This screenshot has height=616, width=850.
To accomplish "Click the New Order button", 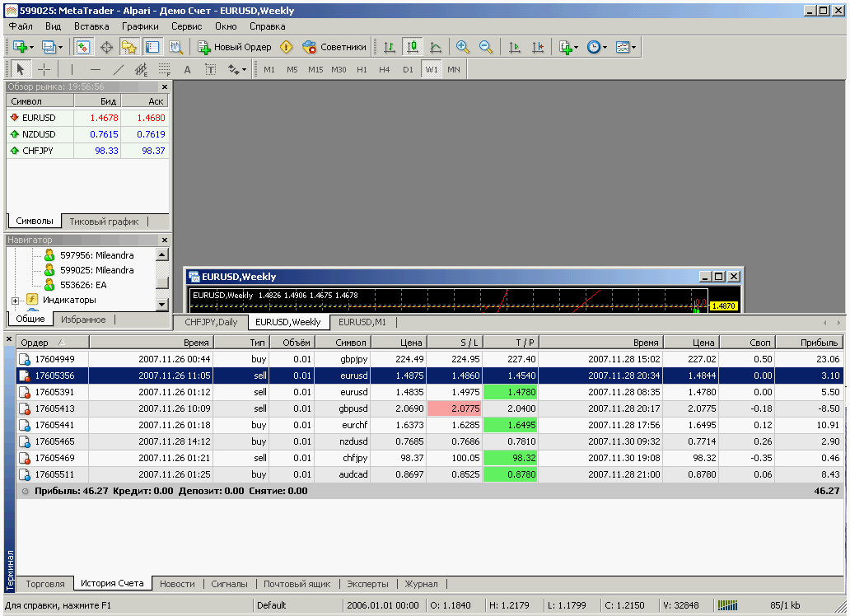I will coord(235,47).
